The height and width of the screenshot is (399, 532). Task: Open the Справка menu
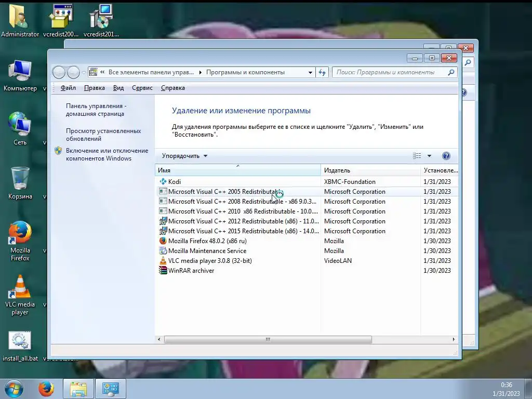tap(172, 88)
